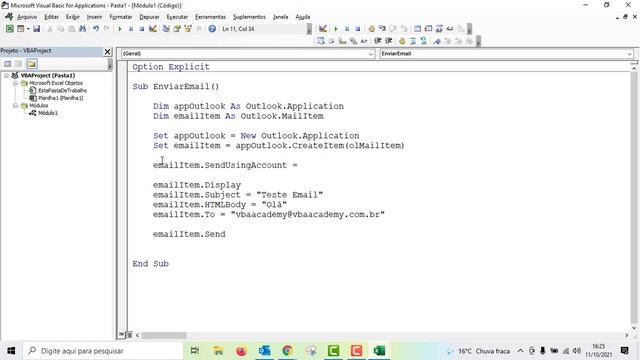Open the Executar menu

[177, 17]
